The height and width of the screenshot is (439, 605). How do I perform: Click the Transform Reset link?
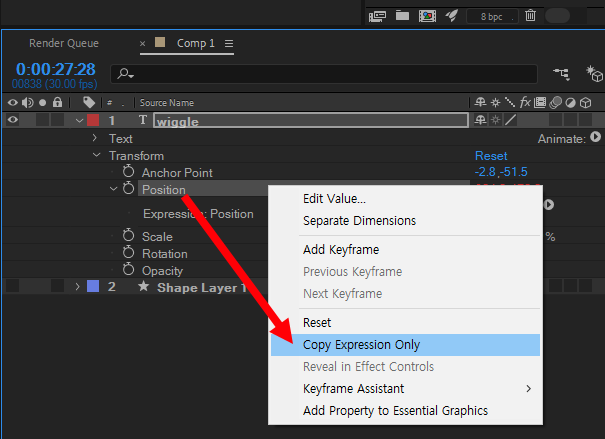(491, 156)
